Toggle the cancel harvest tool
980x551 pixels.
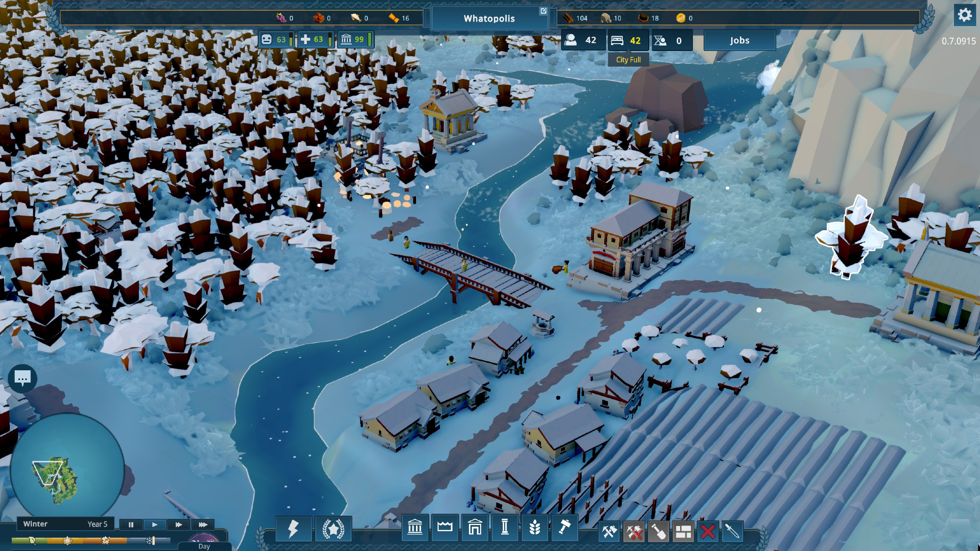coord(634,531)
